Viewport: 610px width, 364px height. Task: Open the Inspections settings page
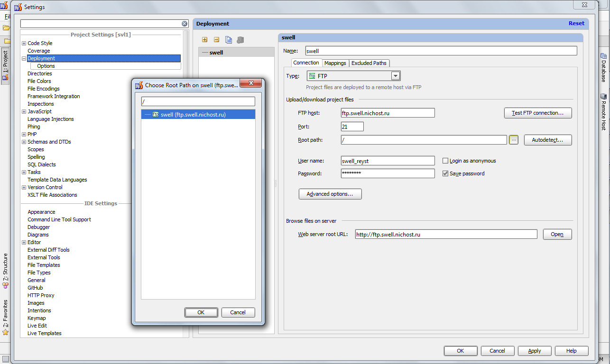(41, 104)
